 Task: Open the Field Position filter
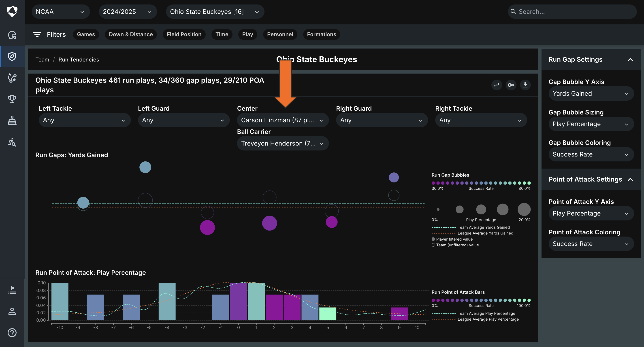pos(184,34)
